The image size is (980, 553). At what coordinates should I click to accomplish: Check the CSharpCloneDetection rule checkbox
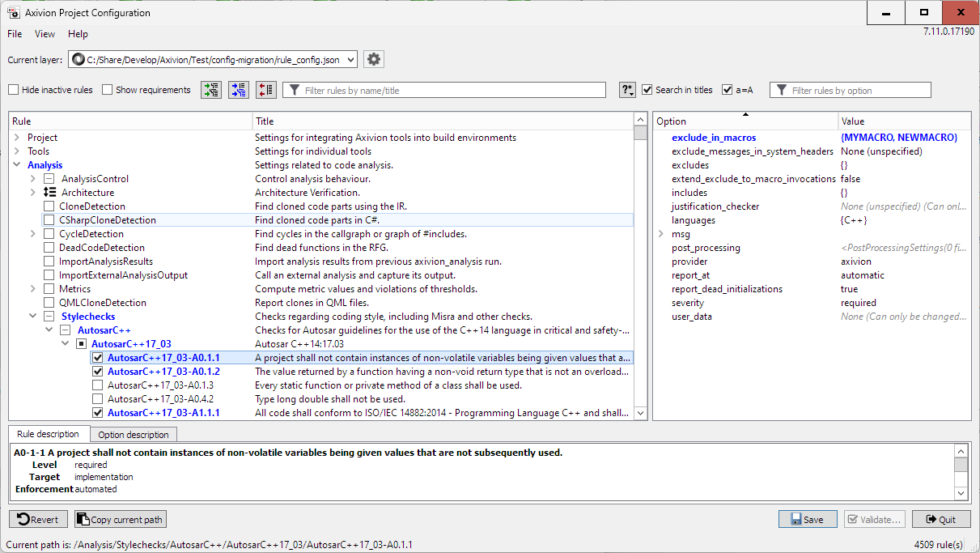pos(49,220)
